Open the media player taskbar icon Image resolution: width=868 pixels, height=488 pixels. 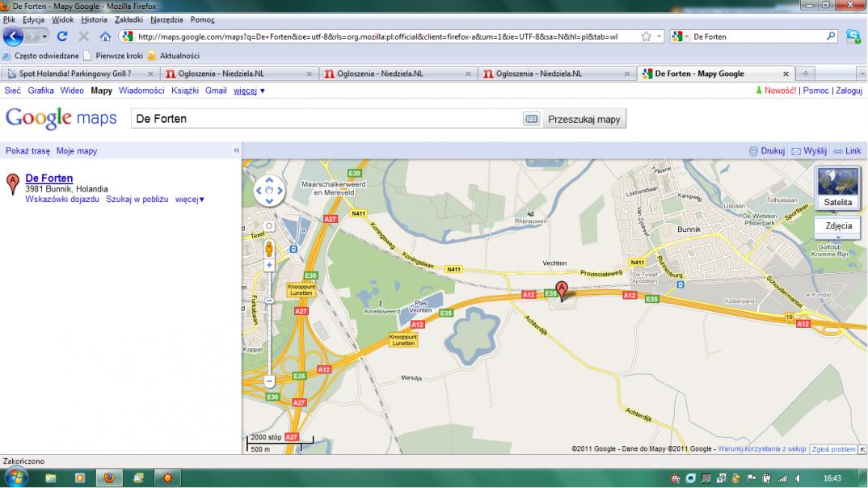80,478
